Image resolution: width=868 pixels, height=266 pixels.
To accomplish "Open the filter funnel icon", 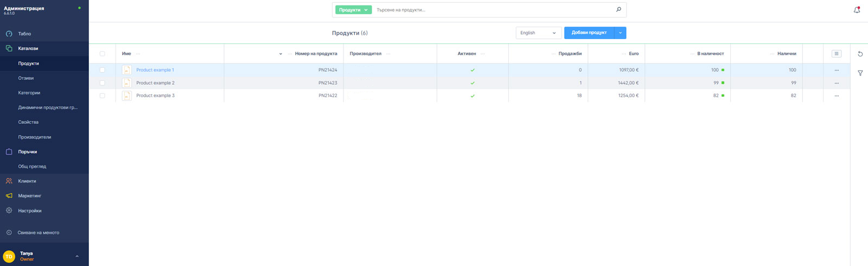I will (x=860, y=73).
